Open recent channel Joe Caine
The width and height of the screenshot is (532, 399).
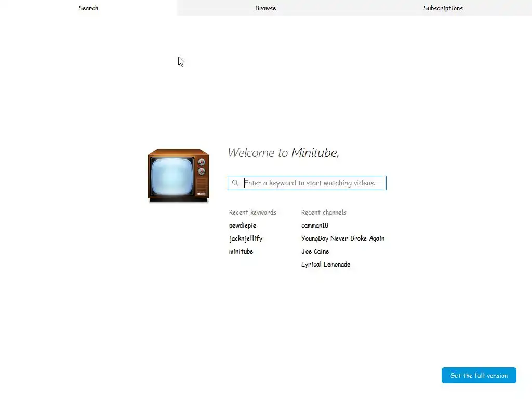[315, 251]
